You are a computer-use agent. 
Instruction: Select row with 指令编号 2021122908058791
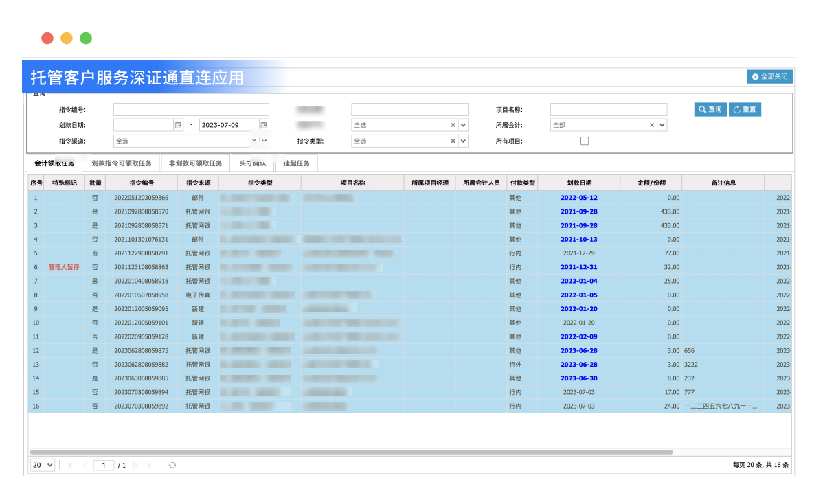tap(409, 254)
